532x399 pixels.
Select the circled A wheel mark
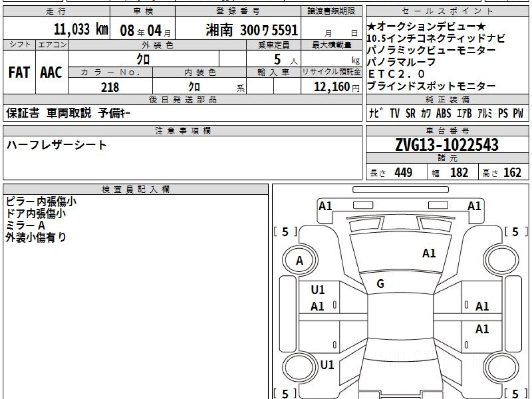click(300, 261)
